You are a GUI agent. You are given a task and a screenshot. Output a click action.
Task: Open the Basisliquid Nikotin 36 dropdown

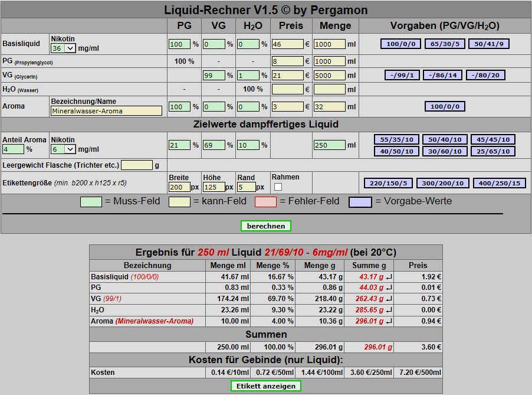pyautogui.click(x=63, y=48)
